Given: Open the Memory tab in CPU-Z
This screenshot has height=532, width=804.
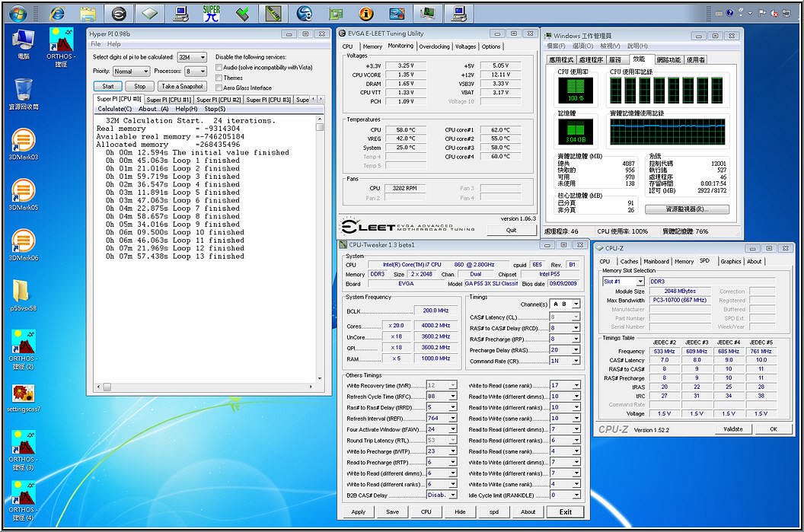Looking at the screenshot, I should click(684, 261).
